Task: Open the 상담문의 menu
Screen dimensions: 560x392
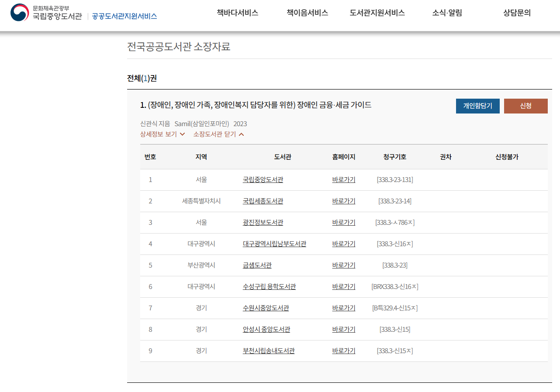Action: pos(517,13)
